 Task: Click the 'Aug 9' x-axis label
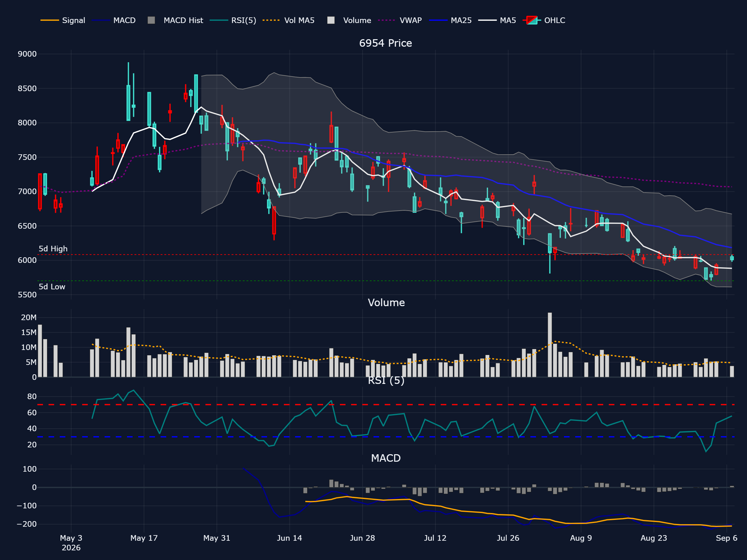581,538
